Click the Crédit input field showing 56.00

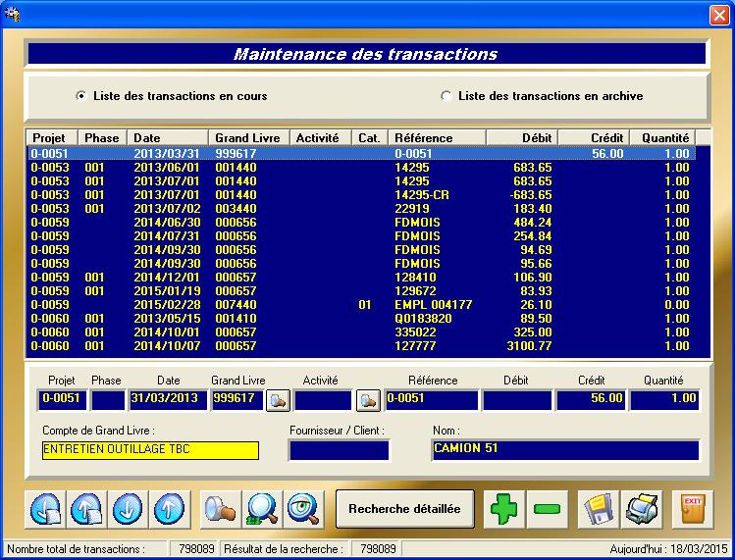click(591, 399)
